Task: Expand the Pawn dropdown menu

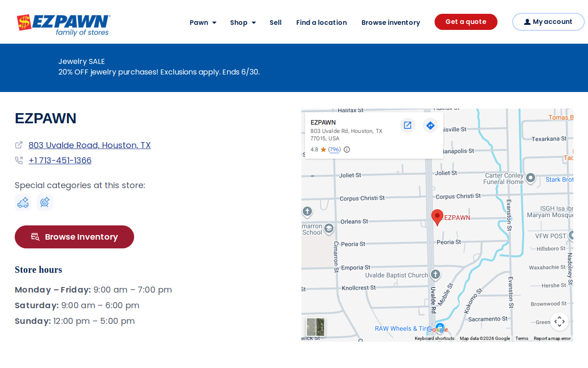Action: click(x=203, y=23)
